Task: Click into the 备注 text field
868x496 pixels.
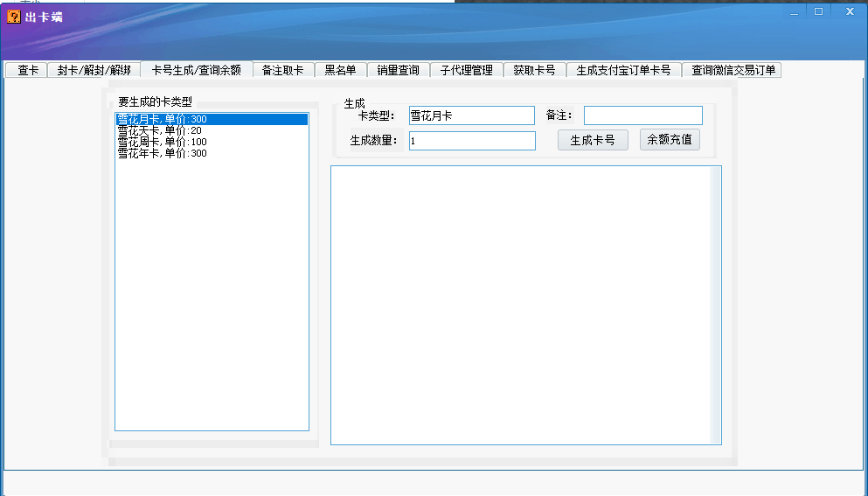Action: tap(642, 115)
